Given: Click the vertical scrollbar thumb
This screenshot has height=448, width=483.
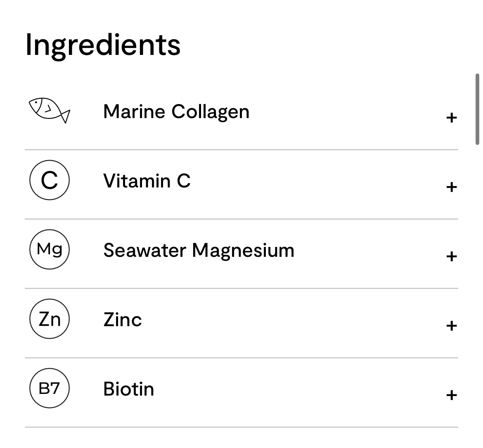Looking at the screenshot, I should pyautogui.click(x=477, y=109).
